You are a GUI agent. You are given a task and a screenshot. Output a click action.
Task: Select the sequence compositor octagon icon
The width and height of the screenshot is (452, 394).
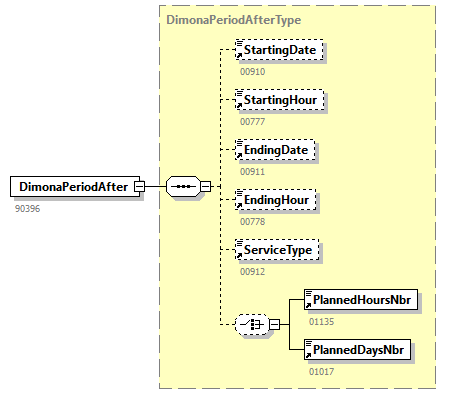point(183,186)
